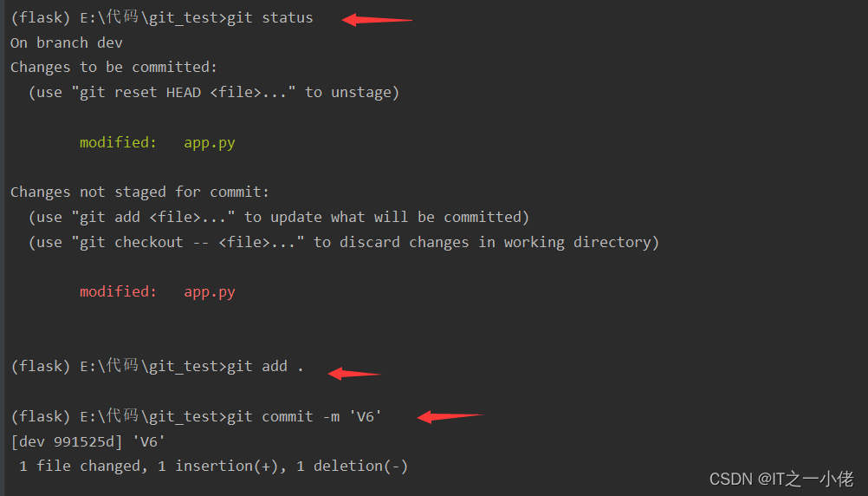Image resolution: width=868 pixels, height=496 pixels.
Task: Click the red arrow beside git commit command
Action: (x=449, y=417)
